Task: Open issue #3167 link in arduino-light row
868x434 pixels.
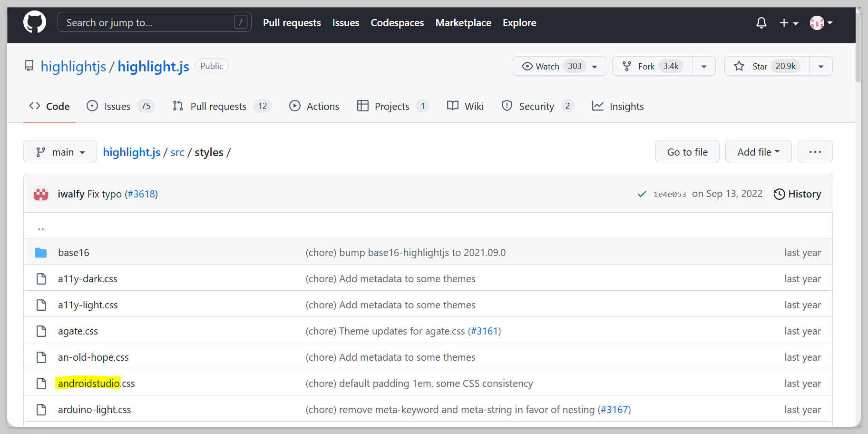Action: tap(614, 410)
